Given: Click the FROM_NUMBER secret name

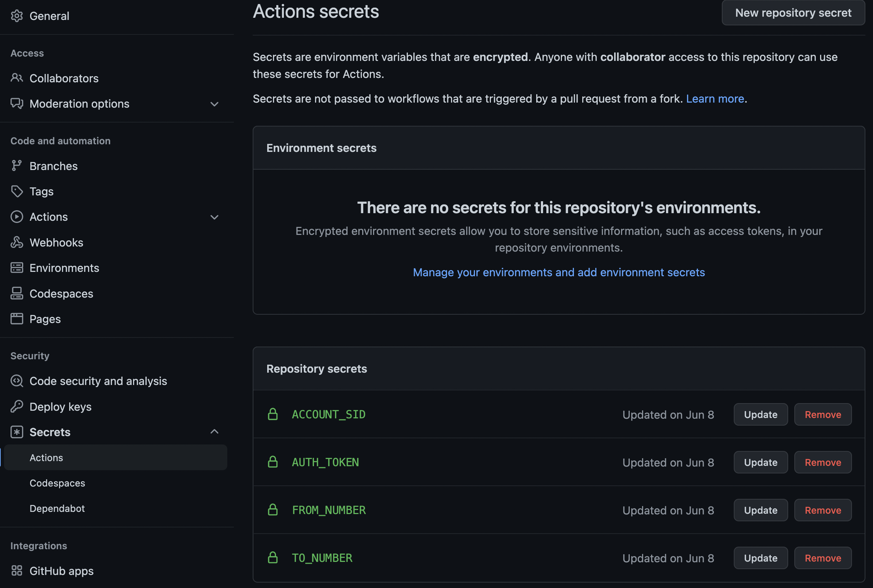Looking at the screenshot, I should 328,510.
